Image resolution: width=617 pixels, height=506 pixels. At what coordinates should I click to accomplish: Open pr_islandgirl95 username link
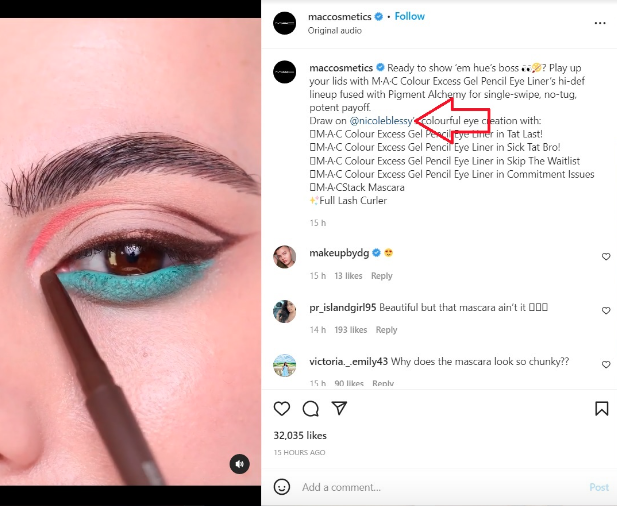tap(343, 307)
